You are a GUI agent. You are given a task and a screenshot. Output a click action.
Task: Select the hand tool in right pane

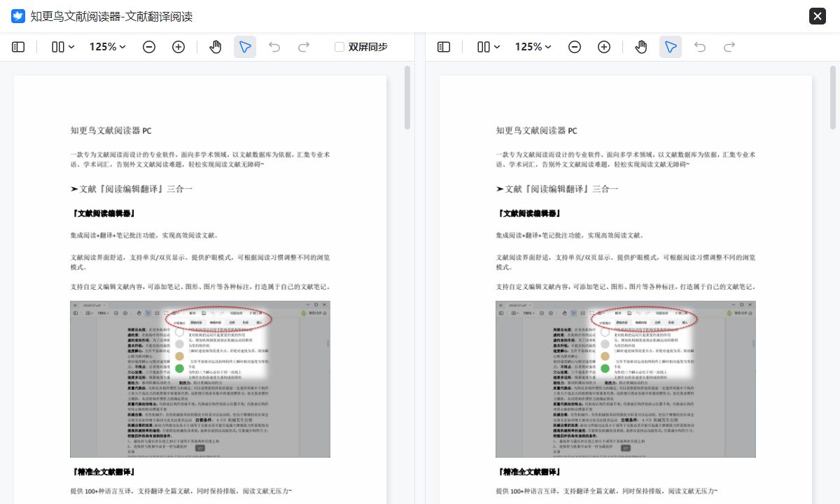641,47
